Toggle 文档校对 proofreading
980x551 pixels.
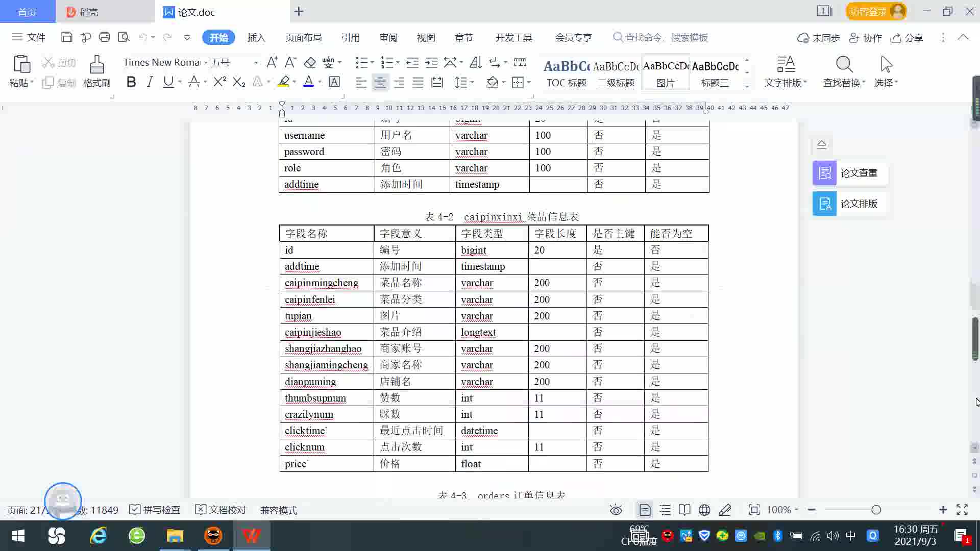click(220, 510)
